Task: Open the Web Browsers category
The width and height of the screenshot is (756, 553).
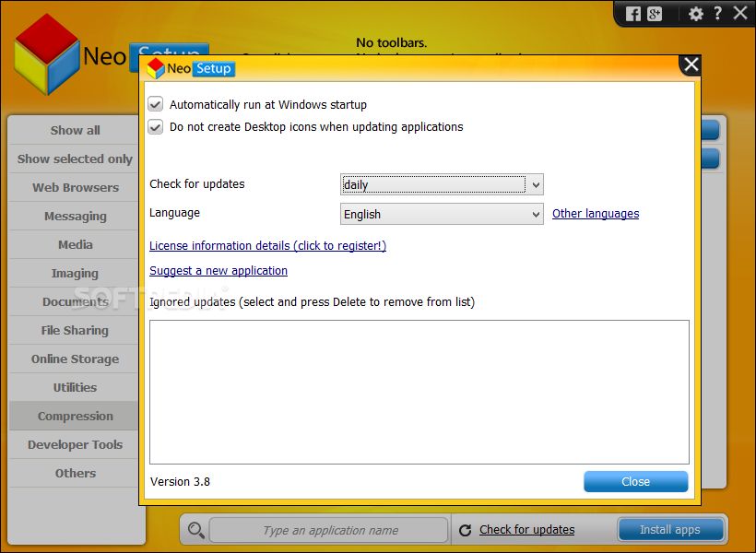Action: 75,187
